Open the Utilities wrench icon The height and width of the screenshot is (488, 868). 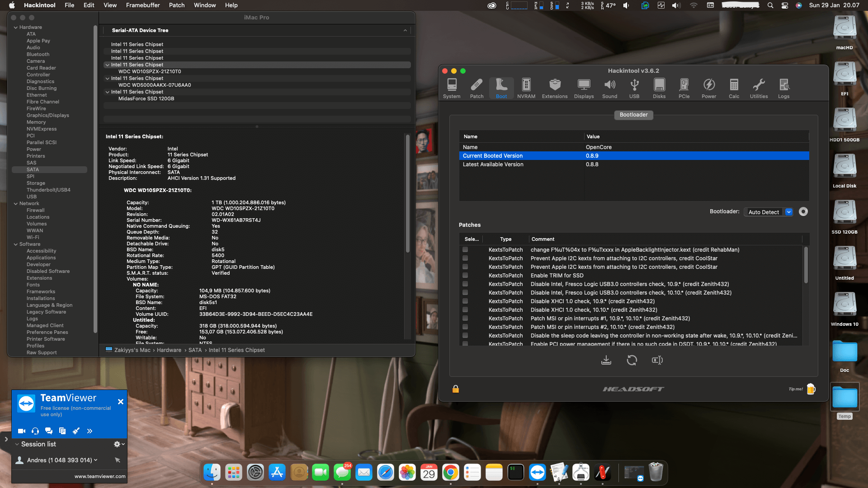[759, 89]
